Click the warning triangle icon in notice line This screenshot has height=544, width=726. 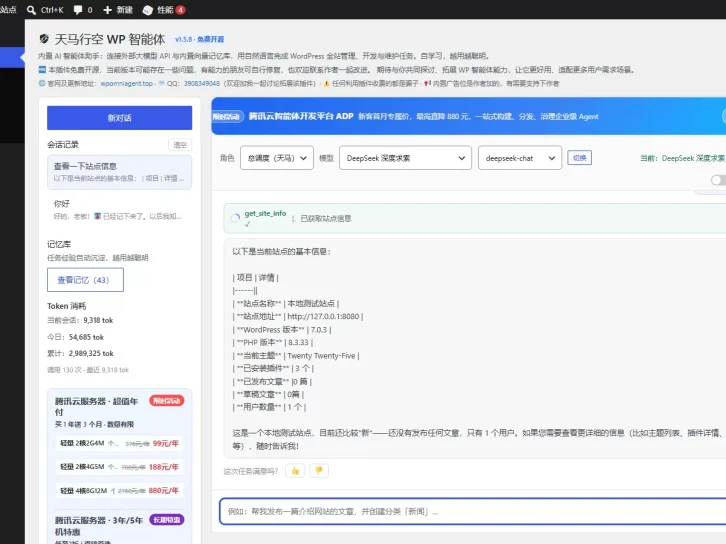(326, 83)
